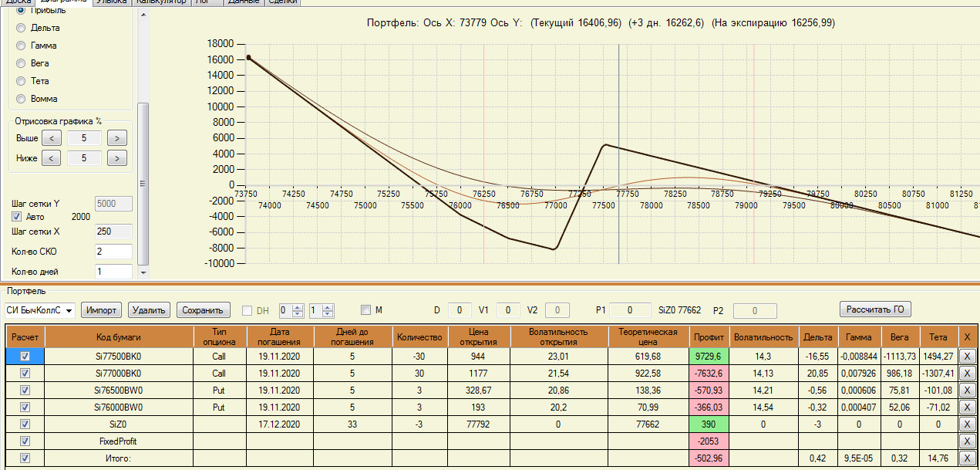
Task: Remove the SiZ0 futures row with its X button
Action: 967,424
